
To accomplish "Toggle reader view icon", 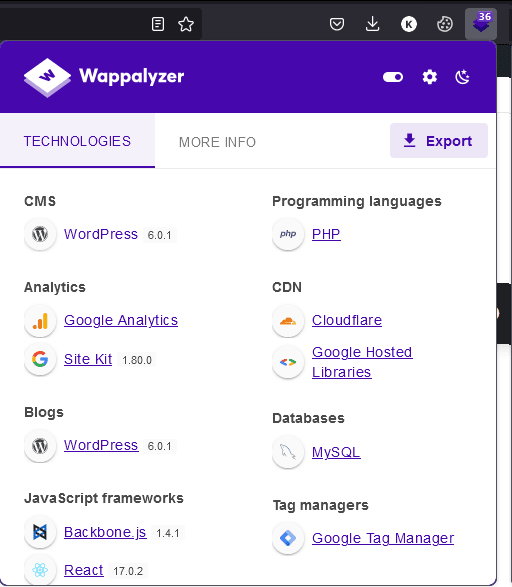I will [158, 24].
